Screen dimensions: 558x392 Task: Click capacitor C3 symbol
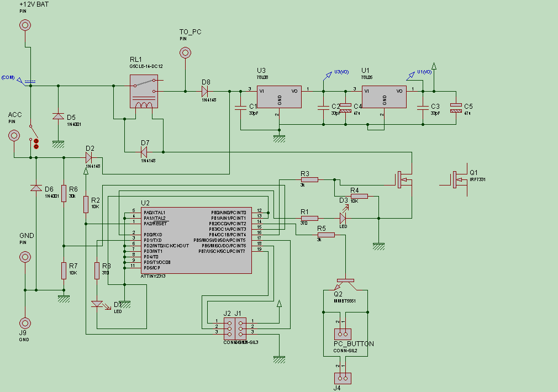click(x=423, y=108)
